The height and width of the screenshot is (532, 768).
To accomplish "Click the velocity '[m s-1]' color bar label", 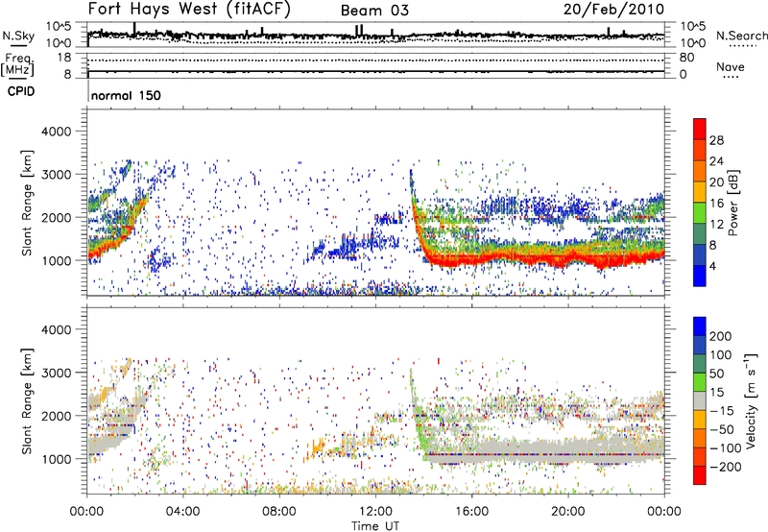I will pyautogui.click(x=751, y=400).
